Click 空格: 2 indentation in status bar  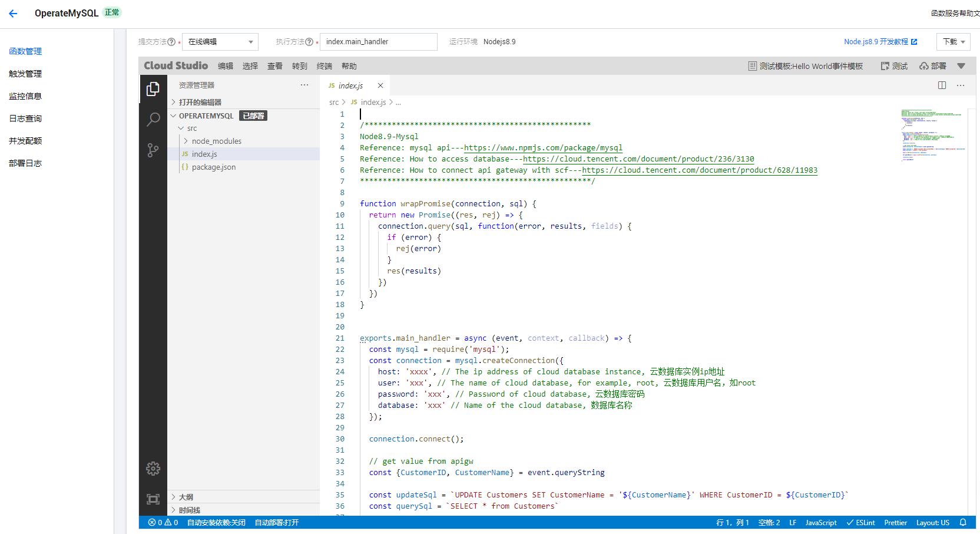[x=769, y=523]
